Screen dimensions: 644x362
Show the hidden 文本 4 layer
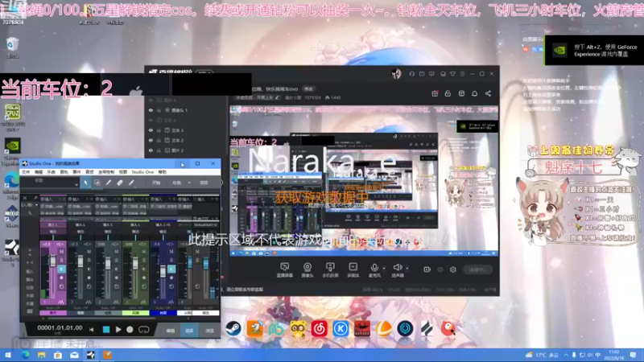(151, 120)
